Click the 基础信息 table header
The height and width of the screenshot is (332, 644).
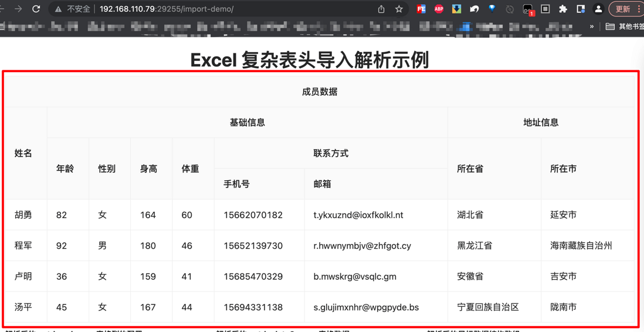[x=248, y=123]
